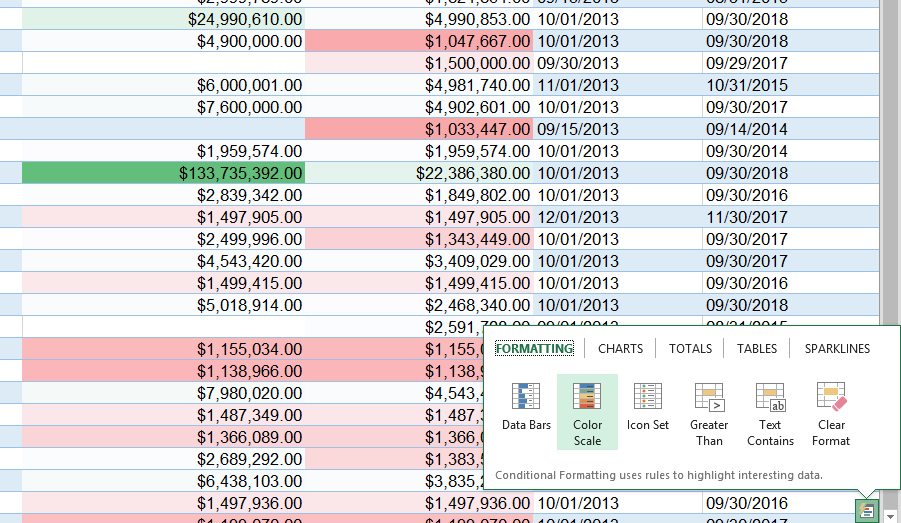This screenshot has height=523, width=901.
Task: Click the cell containing $22,386,380.00
Action: coord(419,173)
